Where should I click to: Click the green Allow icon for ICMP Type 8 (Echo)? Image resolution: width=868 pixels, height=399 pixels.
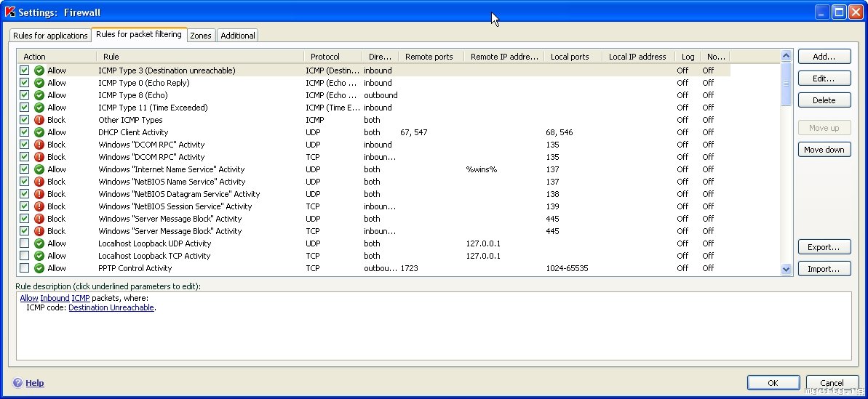(x=39, y=95)
